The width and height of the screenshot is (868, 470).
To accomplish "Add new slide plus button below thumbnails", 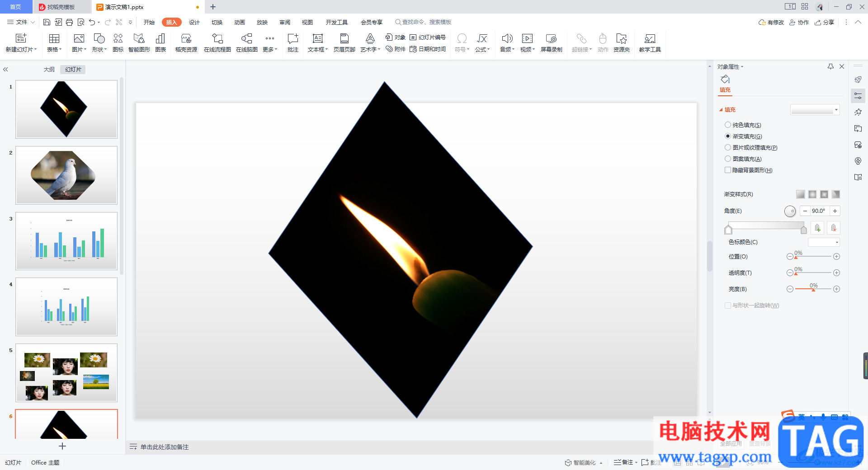I will [x=62, y=446].
